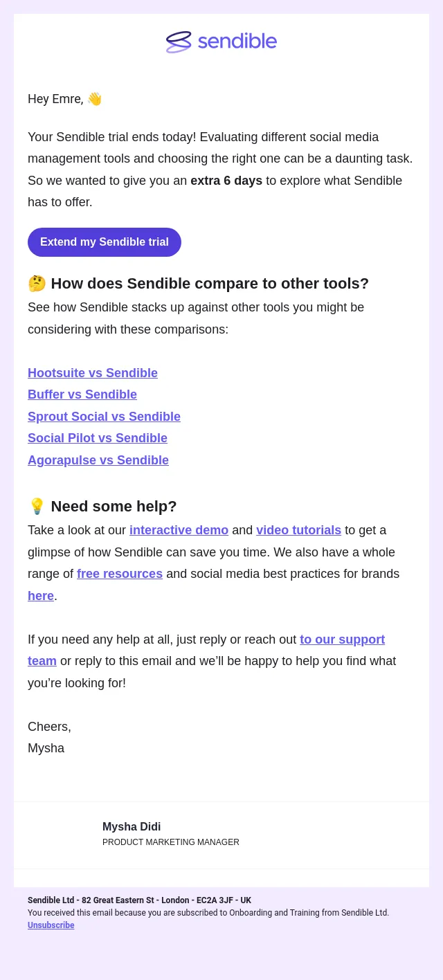443x980 pixels.
Task: Click the Sendible Ltd address line in footer
Action: click(139, 900)
